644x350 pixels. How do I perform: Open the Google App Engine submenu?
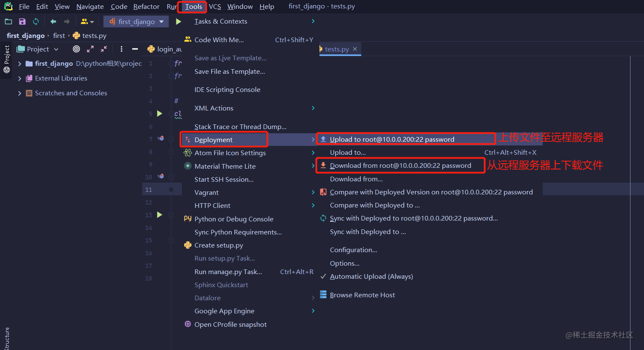249,311
